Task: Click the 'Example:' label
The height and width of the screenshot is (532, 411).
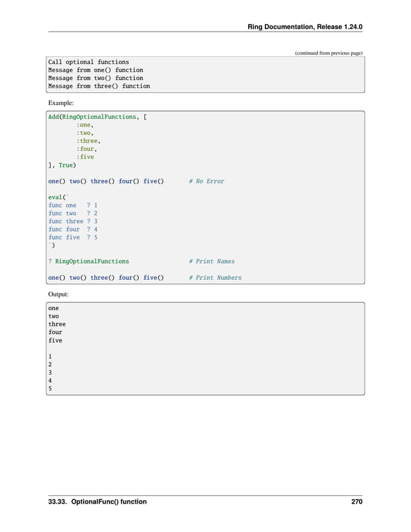Action: (x=61, y=103)
